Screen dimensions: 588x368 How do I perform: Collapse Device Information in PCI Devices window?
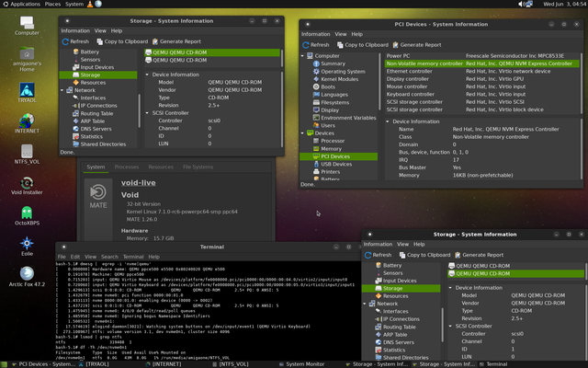point(388,121)
